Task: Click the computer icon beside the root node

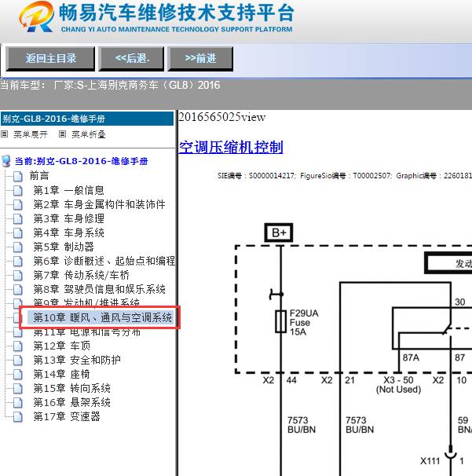Action: point(6,161)
